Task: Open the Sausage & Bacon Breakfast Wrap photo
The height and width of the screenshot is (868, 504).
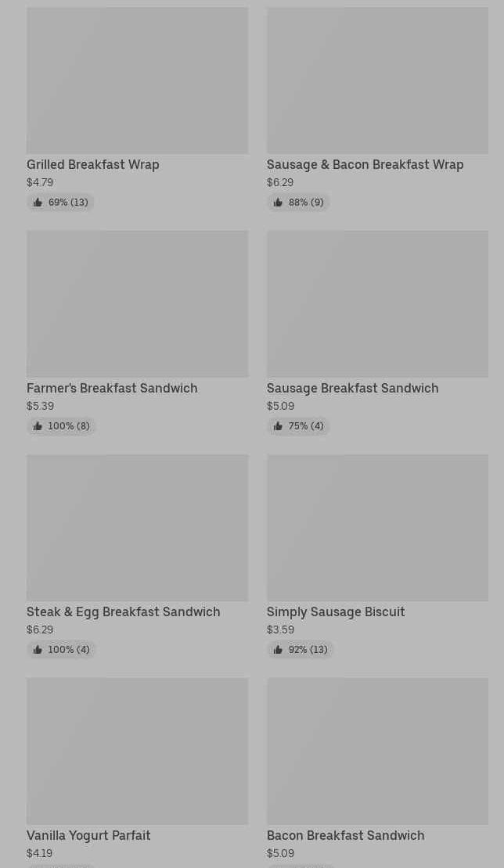Action: click(x=377, y=81)
